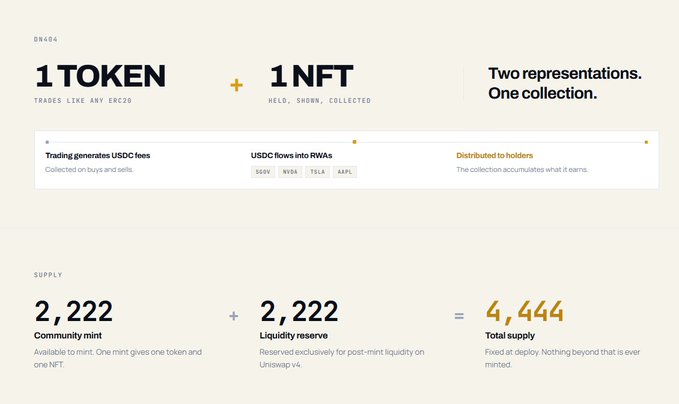Click the gold 'Distributed to holders' heading
The image size is (679, 404).
(495, 155)
